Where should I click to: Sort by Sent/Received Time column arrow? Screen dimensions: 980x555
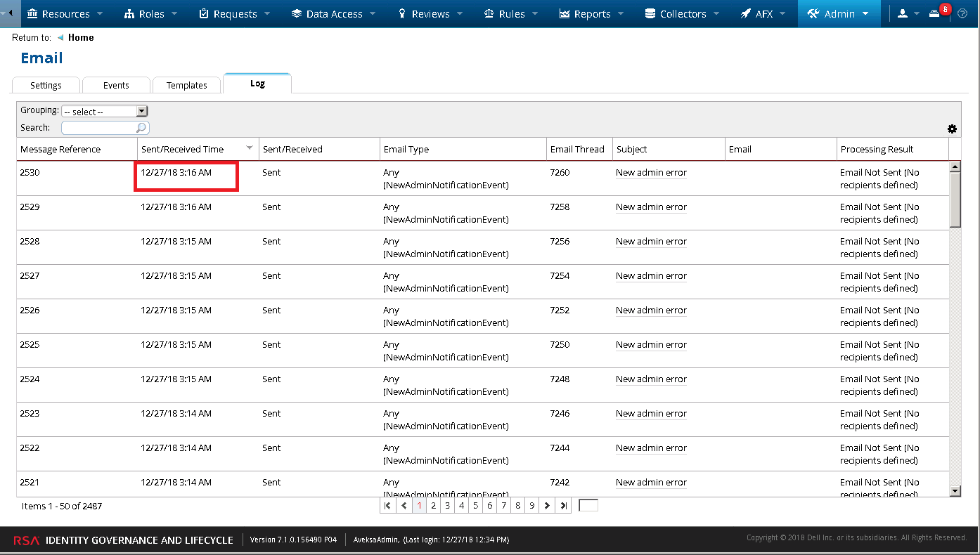tap(249, 148)
